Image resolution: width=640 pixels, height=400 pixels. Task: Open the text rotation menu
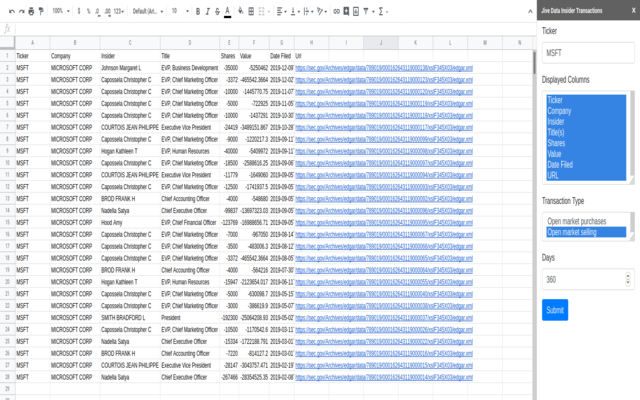tap(322, 11)
